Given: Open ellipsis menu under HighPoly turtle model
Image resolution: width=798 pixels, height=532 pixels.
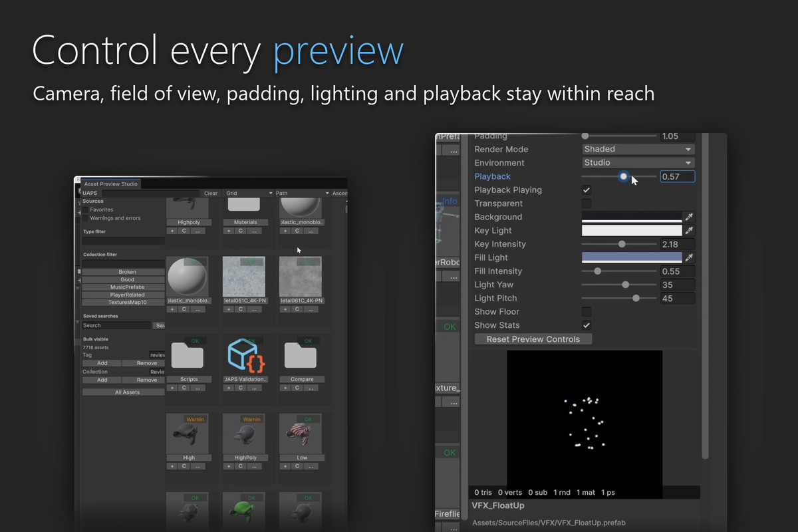Looking at the screenshot, I should (x=254, y=466).
